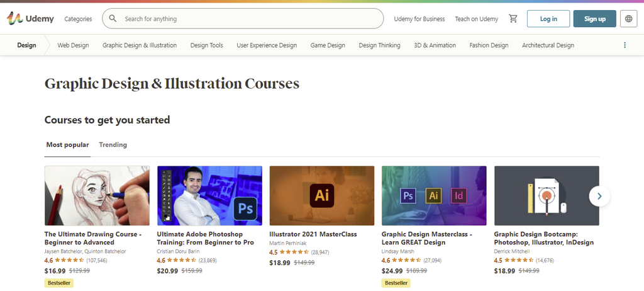Viewport: 644px width, 291px height.
Task: Open User Experience Design subcategory
Action: 267,45
